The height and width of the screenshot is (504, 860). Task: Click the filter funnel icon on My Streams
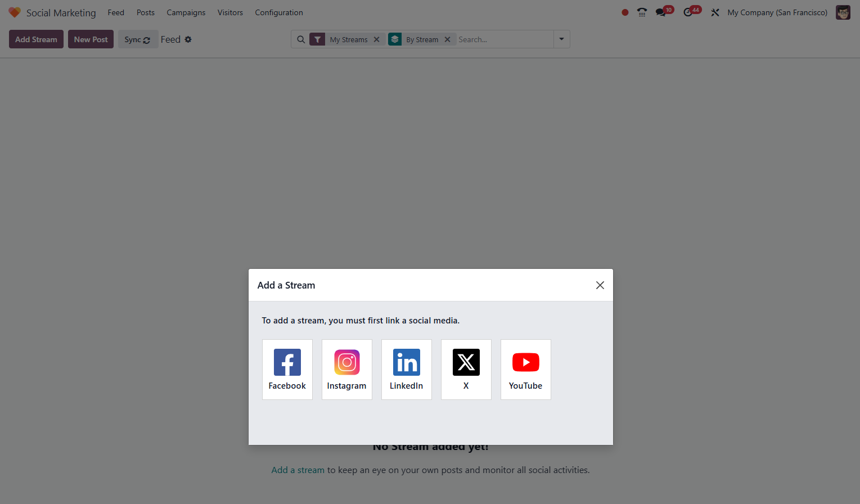(317, 39)
